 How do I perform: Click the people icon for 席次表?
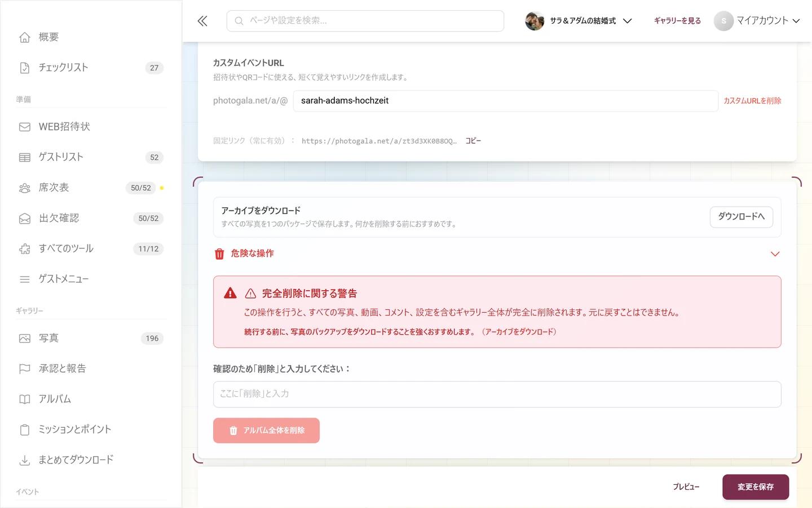tap(25, 188)
